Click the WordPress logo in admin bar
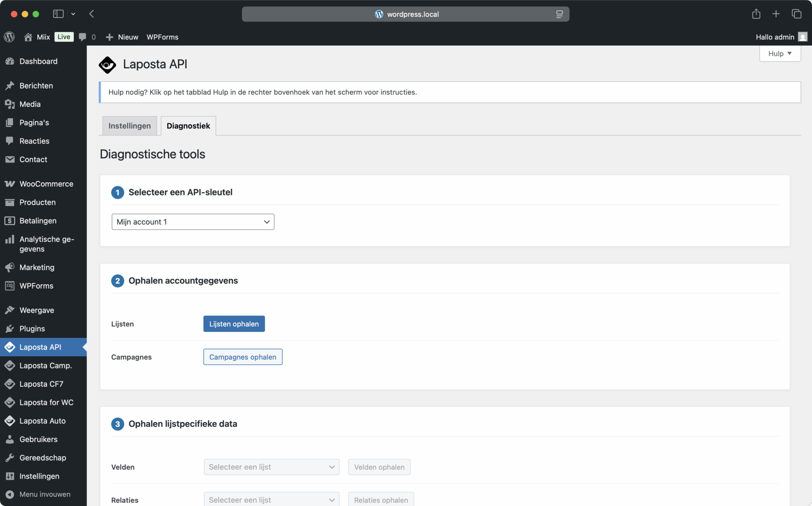Viewport: 812px width, 506px height. [10, 37]
